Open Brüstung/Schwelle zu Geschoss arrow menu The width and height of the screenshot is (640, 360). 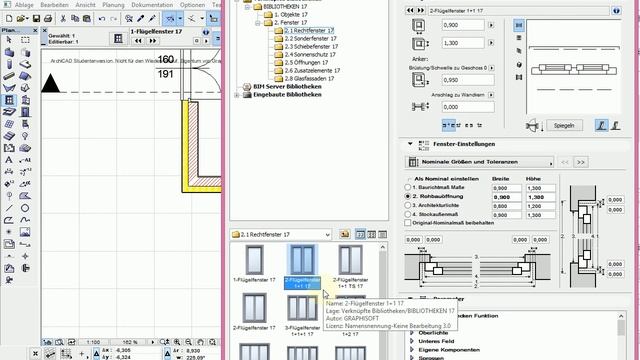tap(492, 68)
